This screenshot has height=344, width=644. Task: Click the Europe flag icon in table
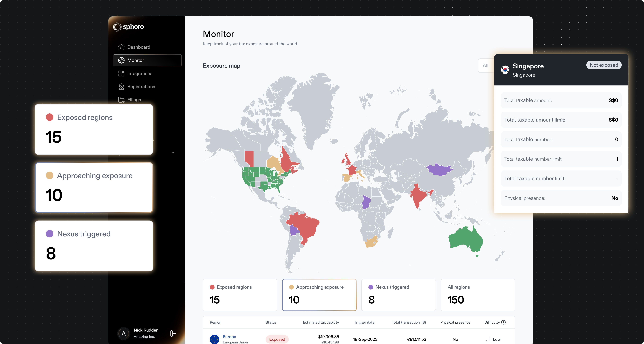coord(214,339)
